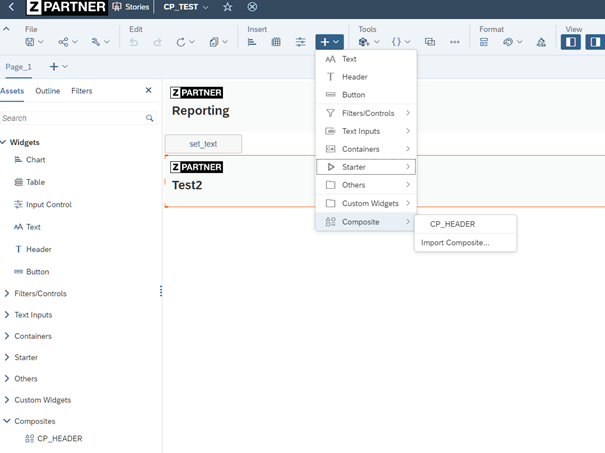Open the script curly braces tool
This screenshot has width=605, height=453.
click(400, 42)
